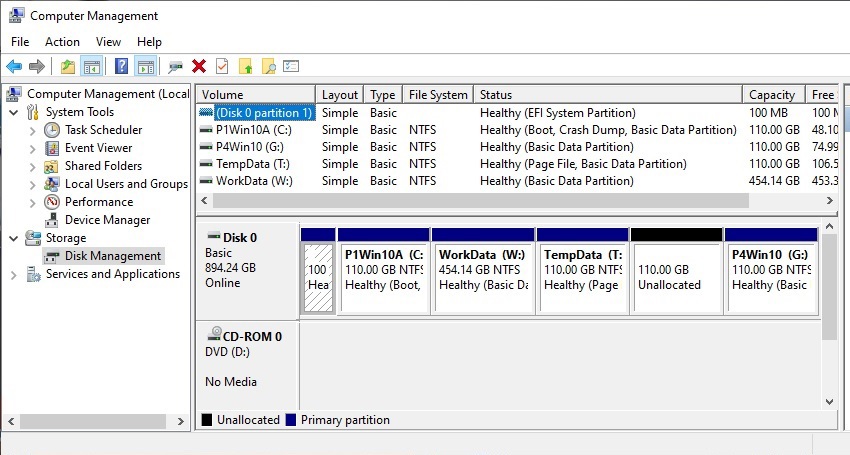Click the red X Delete toolbar icon
This screenshot has width=850, height=455.
(199, 66)
